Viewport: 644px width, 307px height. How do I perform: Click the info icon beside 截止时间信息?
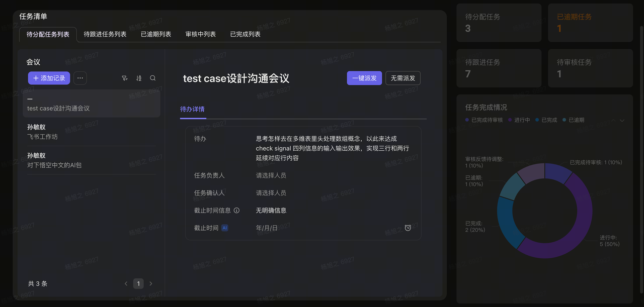236,211
